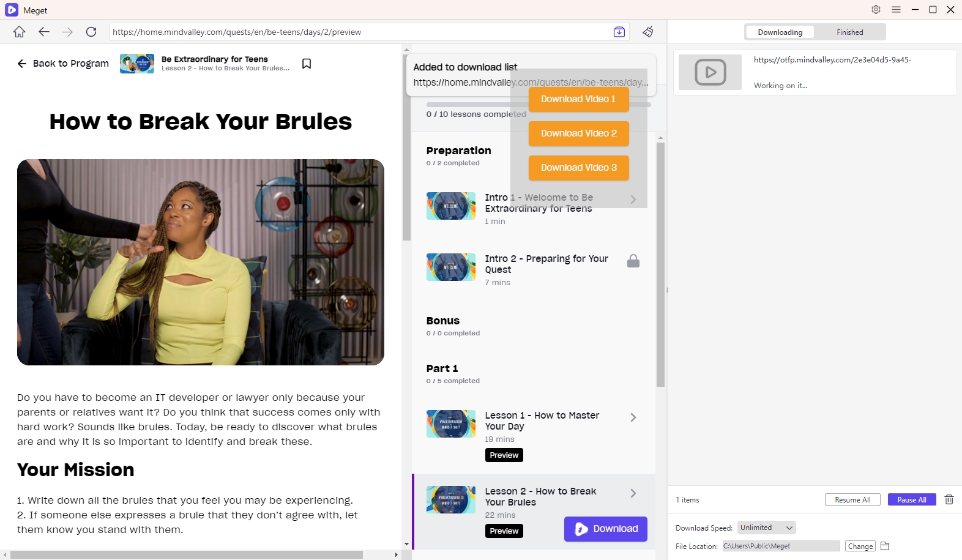962x560 pixels.
Task: Click Resume All button
Action: point(852,499)
